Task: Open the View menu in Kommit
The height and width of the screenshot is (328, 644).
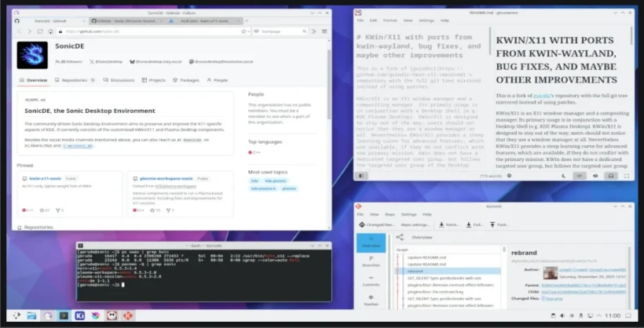Action: (374, 214)
